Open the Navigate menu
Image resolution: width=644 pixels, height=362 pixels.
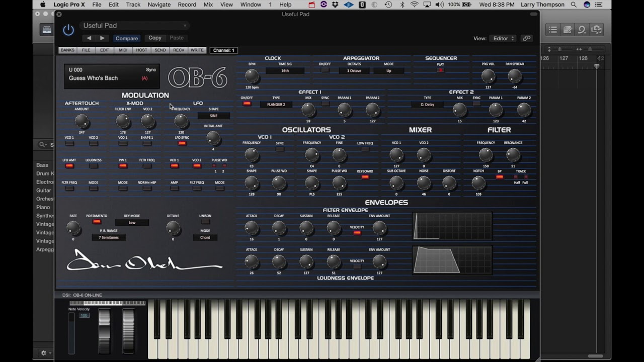pos(159,5)
